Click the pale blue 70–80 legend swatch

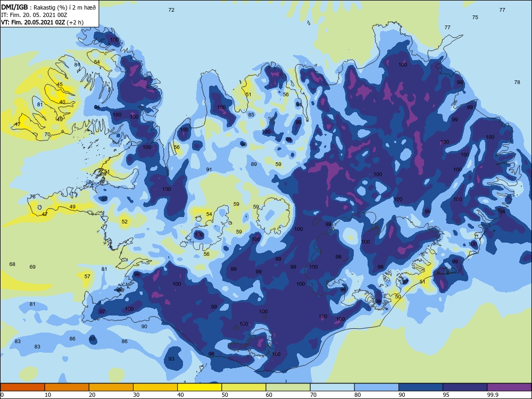coord(332,387)
